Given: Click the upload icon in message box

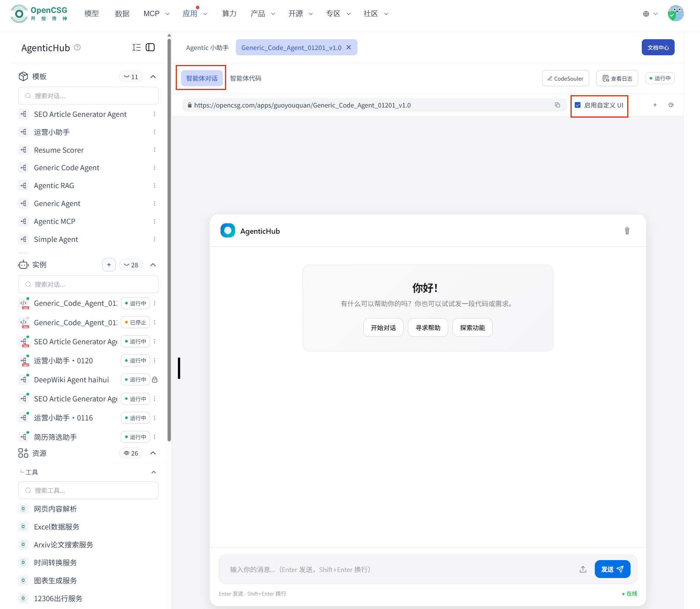Looking at the screenshot, I should [x=583, y=569].
